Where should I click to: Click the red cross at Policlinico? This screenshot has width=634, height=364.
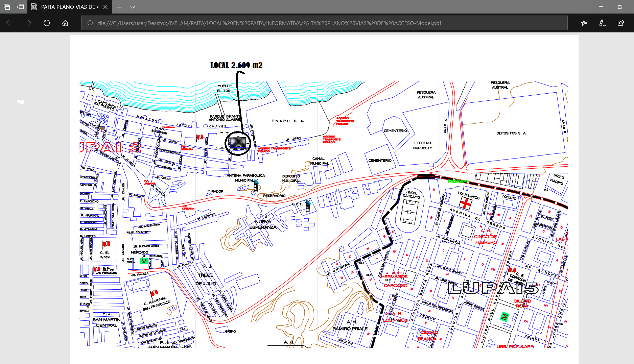[465, 203]
